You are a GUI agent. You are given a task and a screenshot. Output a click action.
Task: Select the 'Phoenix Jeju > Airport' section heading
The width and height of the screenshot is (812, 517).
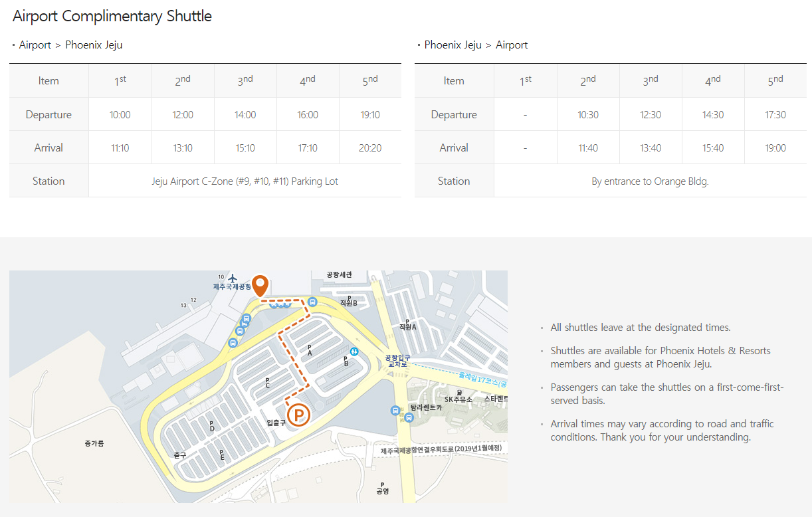476,45
